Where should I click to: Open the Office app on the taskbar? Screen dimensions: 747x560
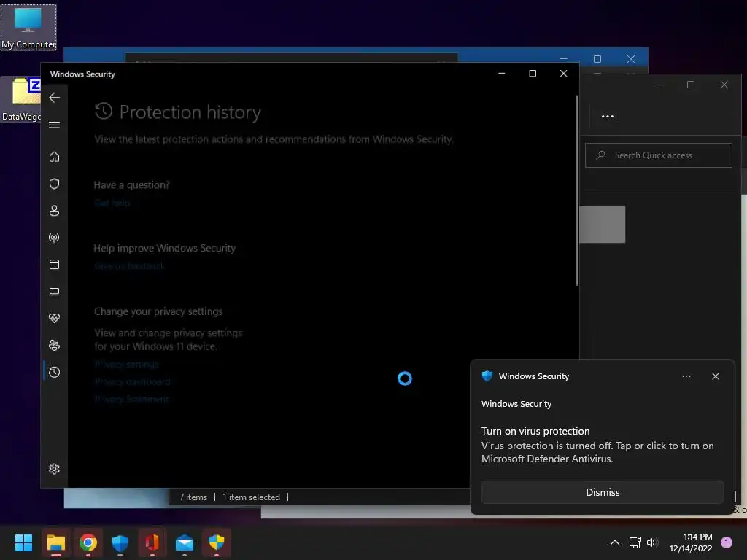[x=152, y=542]
